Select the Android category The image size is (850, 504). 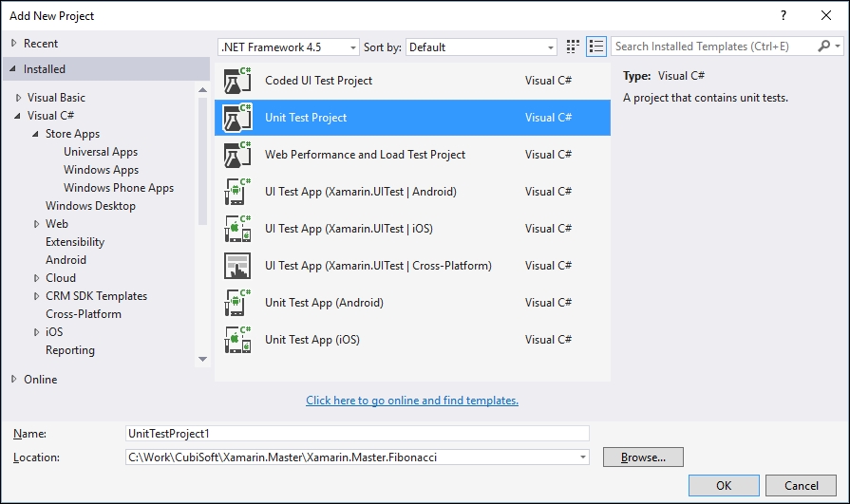(66, 259)
